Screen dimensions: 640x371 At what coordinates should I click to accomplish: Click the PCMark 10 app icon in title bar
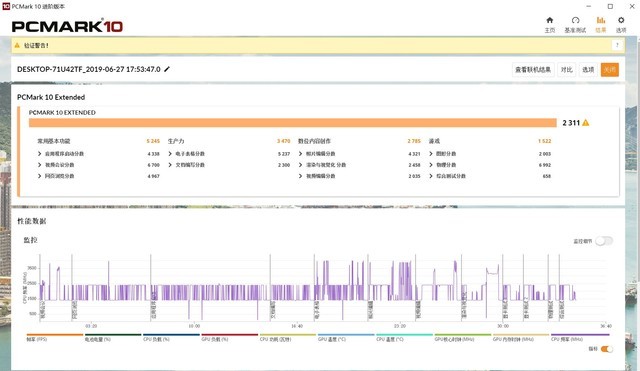point(6,6)
